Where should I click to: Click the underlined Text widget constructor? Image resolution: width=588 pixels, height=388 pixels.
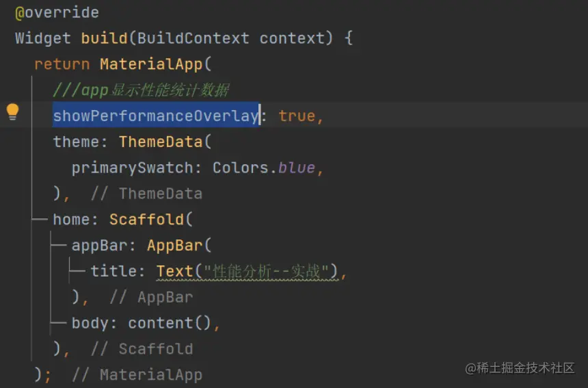(174, 271)
